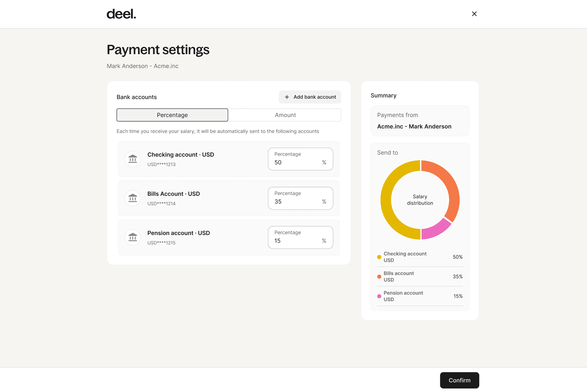Switch to the Percentage split mode
Screen dimensions: 587x392
click(x=172, y=115)
